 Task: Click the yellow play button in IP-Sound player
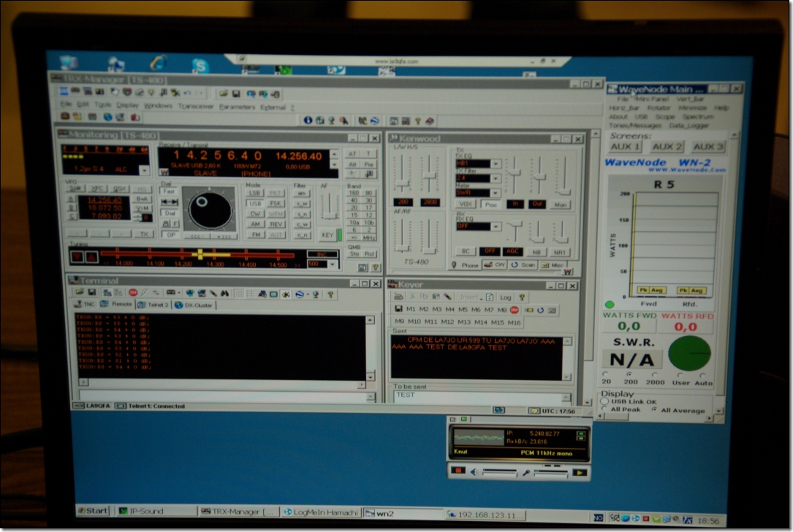coord(580,473)
